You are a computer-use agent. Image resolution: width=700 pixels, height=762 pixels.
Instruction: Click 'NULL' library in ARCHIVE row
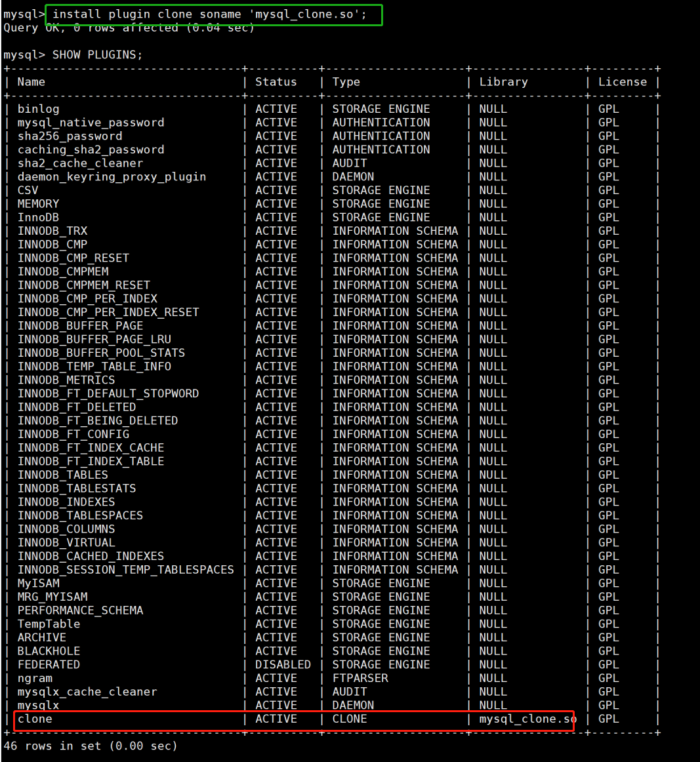pos(493,637)
